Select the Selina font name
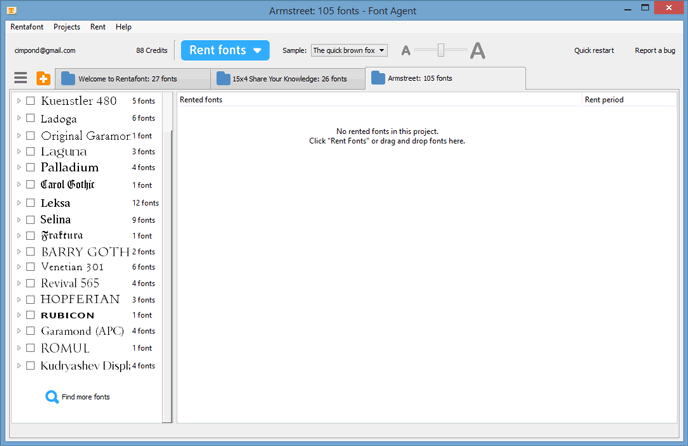Viewport: 688px width, 446px height. pos(55,219)
